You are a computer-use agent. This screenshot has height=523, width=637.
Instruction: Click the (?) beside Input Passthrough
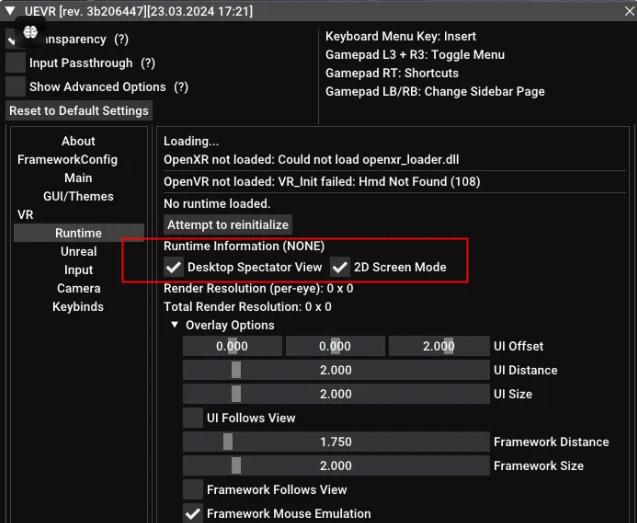point(148,63)
